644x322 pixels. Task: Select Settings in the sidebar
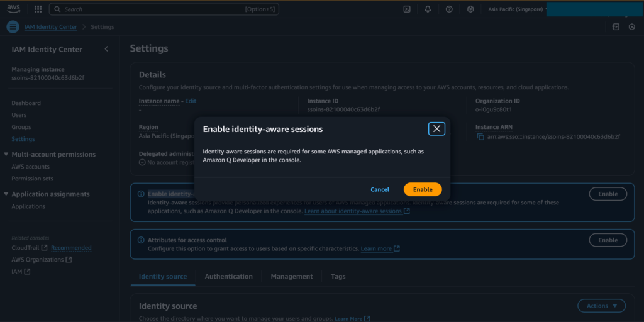[x=23, y=139]
